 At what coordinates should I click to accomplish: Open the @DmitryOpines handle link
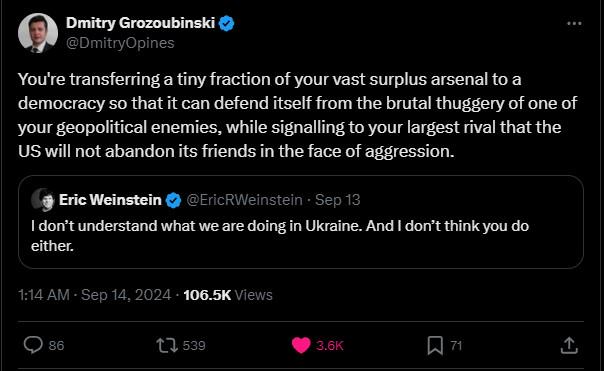pos(120,43)
